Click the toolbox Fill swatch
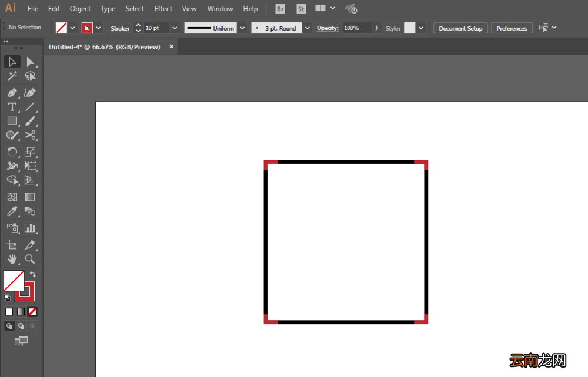 (14, 281)
